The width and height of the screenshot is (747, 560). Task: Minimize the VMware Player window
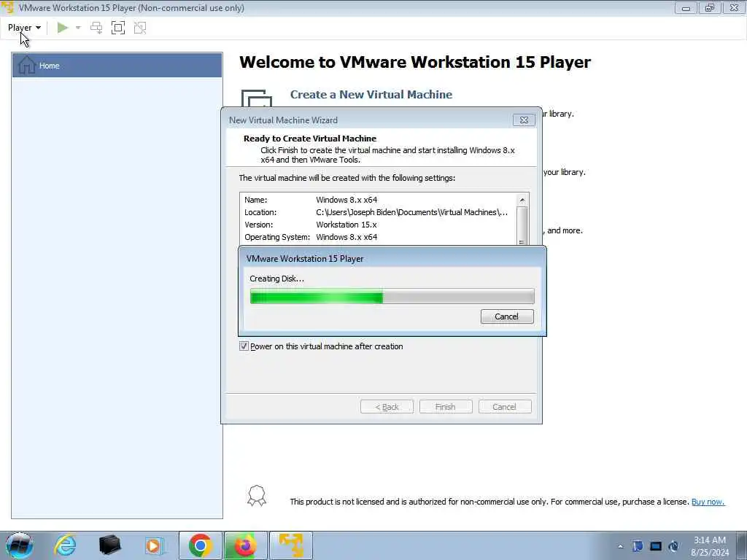(x=686, y=8)
